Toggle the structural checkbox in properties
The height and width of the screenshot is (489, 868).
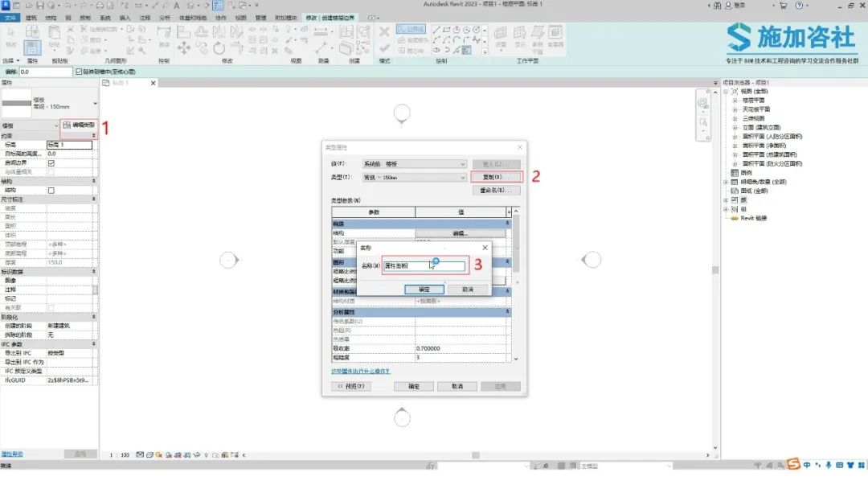pyautogui.click(x=51, y=191)
